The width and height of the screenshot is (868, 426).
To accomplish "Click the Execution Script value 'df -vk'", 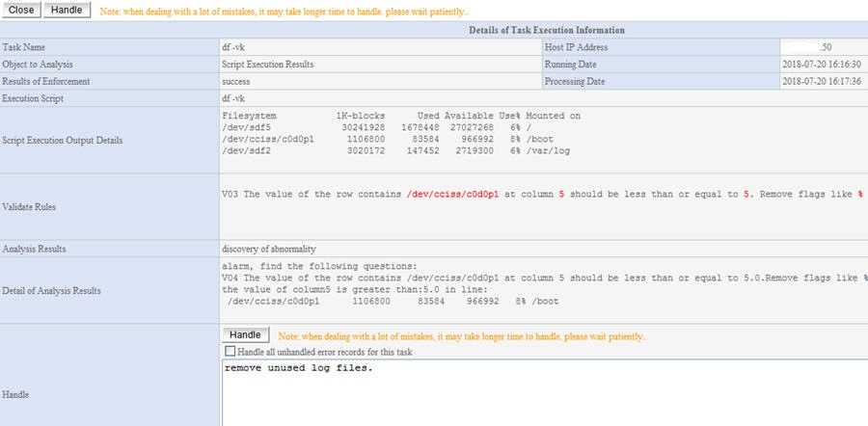I will 233,99.
